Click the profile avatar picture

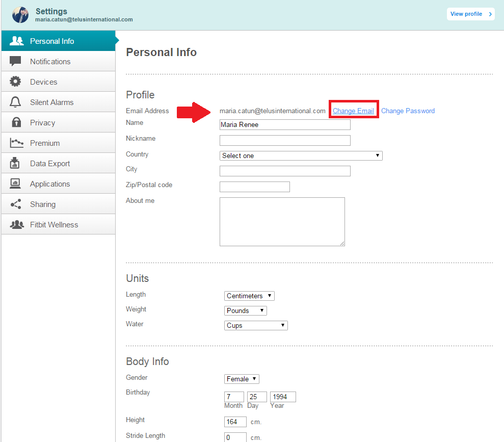click(x=20, y=15)
